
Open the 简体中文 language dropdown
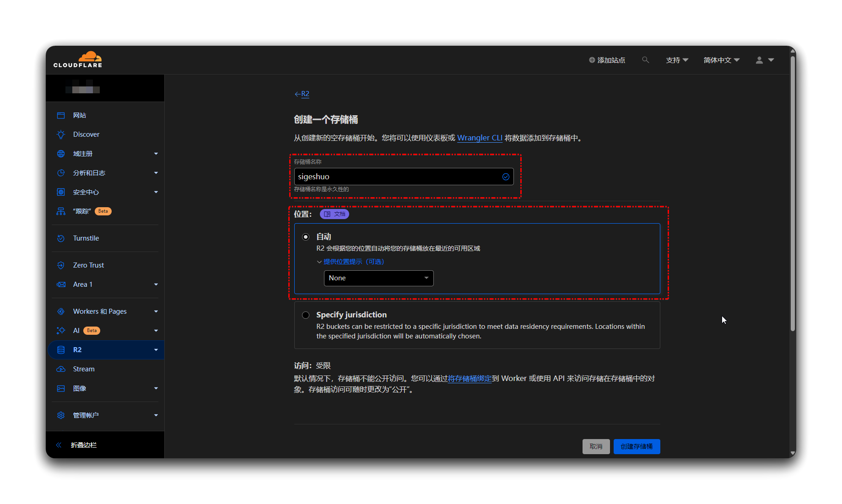click(x=722, y=60)
